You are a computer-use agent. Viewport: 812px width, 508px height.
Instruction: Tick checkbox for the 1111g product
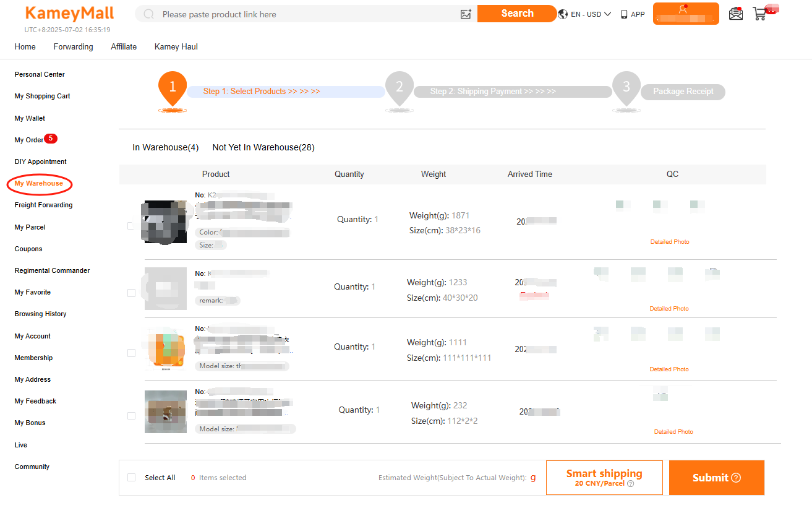coord(131,353)
